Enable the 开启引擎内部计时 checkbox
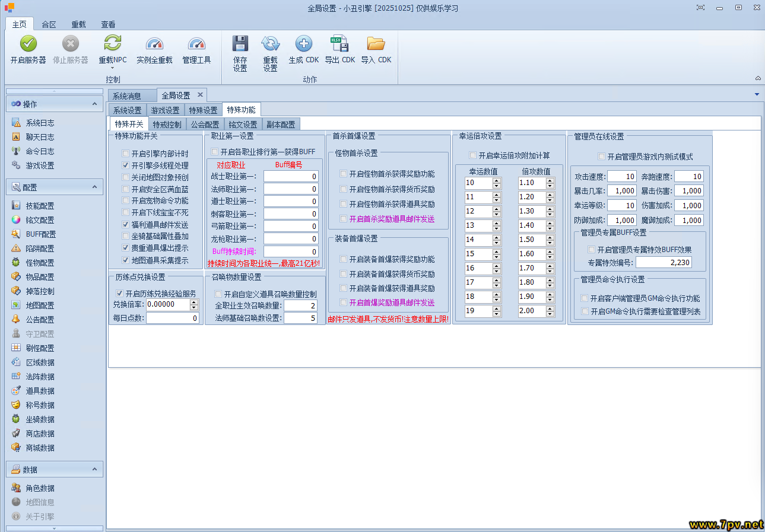 [x=125, y=154]
